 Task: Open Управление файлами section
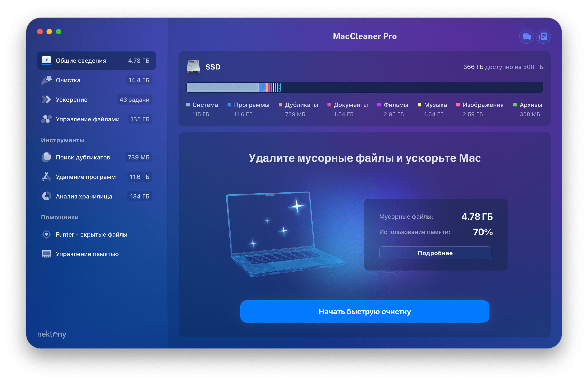coord(97,119)
